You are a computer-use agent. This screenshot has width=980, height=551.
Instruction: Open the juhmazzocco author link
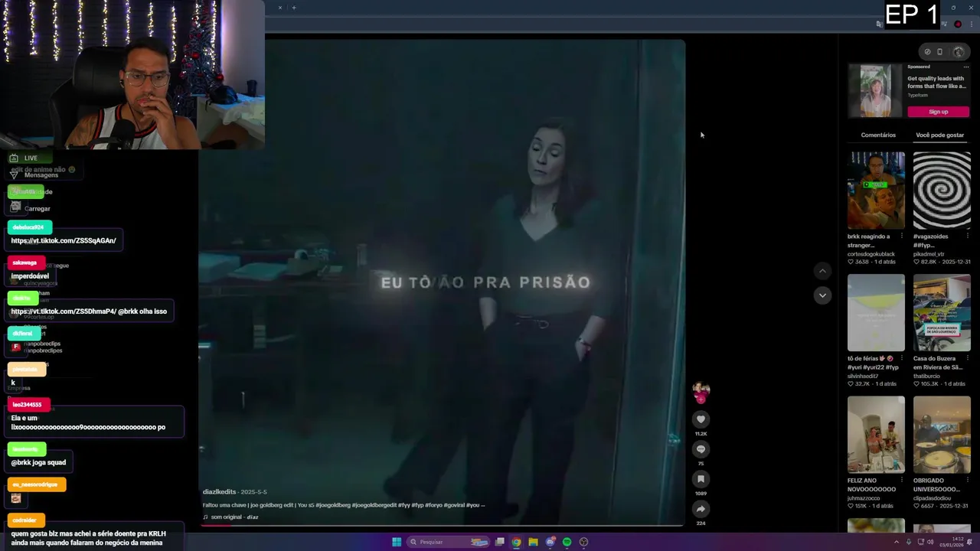pyautogui.click(x=864, y=498)
